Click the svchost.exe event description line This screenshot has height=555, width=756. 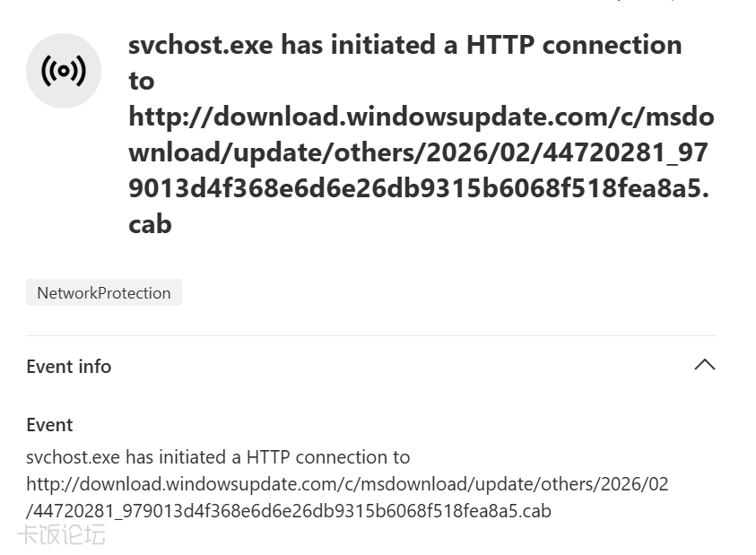[218, 457]
